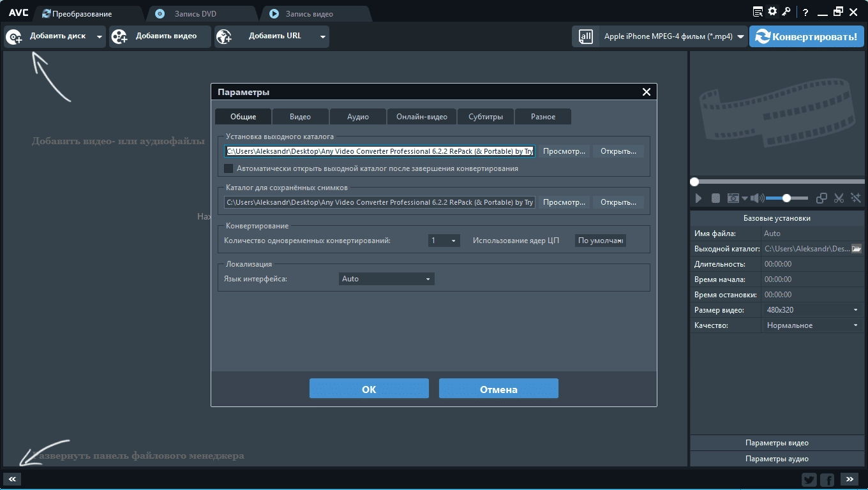868x490 pixels.
Task: Click the snapshots folder path field
Action: [x=380, y=202]
